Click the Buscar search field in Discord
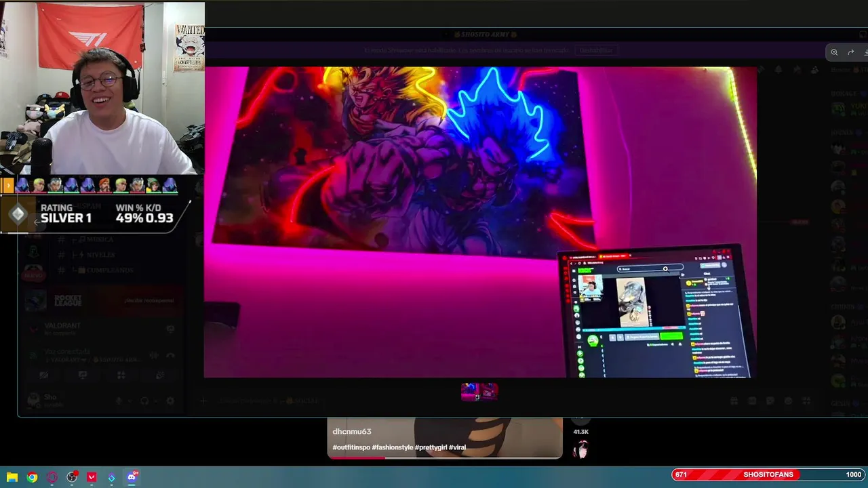Viewport: 868px width, 488px height. coord(849,69)
